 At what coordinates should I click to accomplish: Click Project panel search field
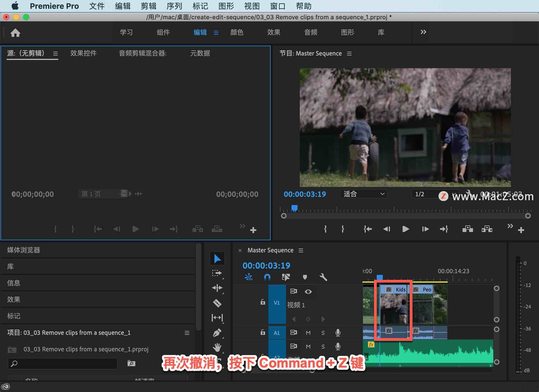pyautogui.click(x=62, y=364)
